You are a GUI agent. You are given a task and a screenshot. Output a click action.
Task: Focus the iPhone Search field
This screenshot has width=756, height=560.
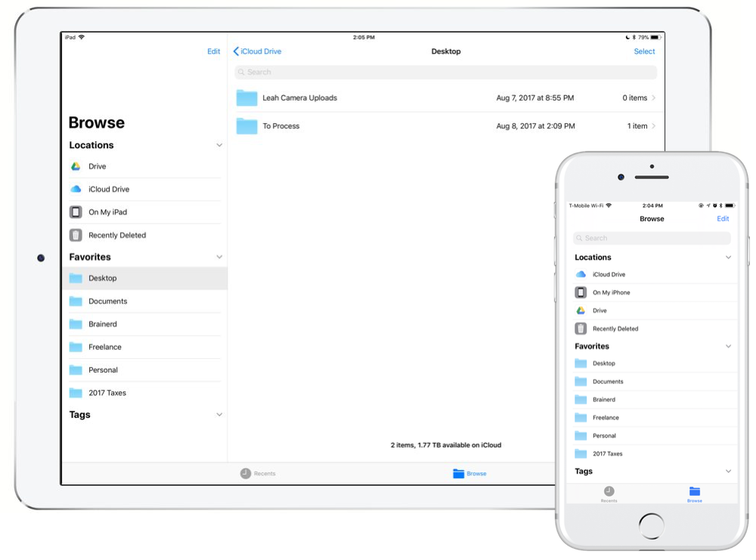652,238
